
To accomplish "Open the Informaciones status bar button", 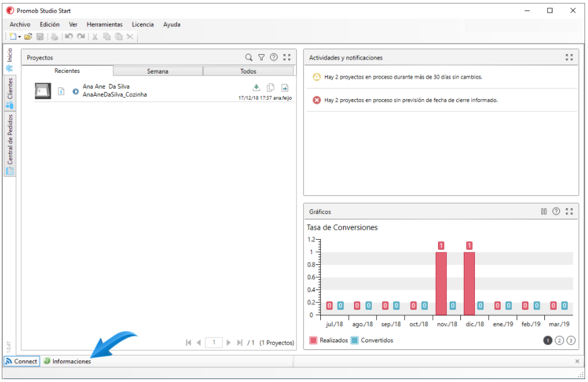I will [x=67, y=362].
